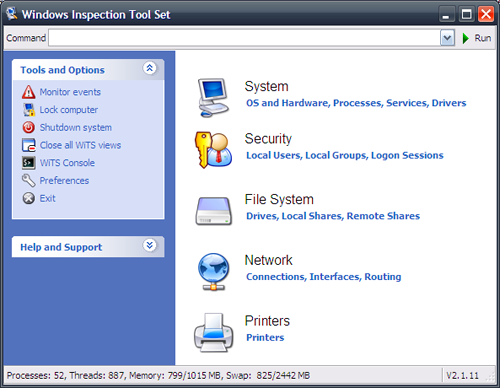Choose the Shutdown system link
500x388 pixels.
[x=76, y=127]
